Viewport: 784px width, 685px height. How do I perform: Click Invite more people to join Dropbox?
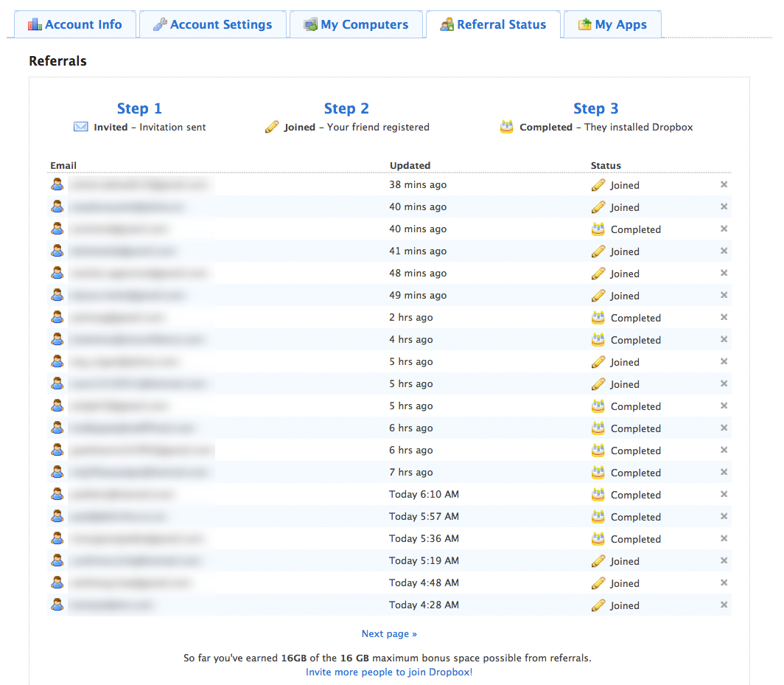[389, 672]
